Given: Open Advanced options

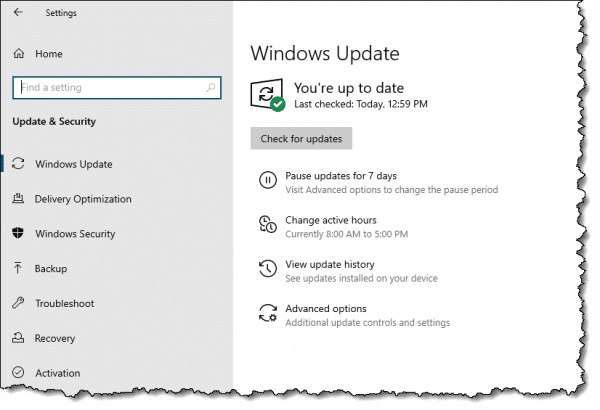Looking at the screenshot, I should 326,309.
